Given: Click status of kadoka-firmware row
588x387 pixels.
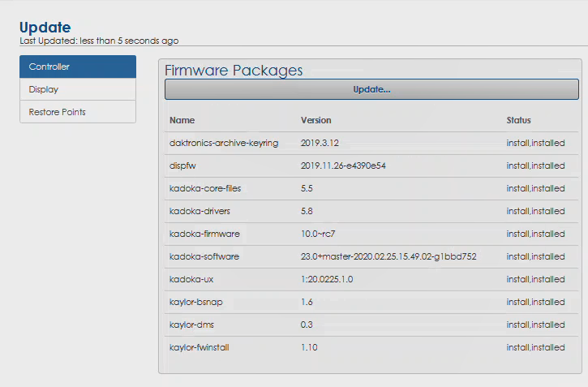Looking at the screenshot, I should tap(535, 234).
